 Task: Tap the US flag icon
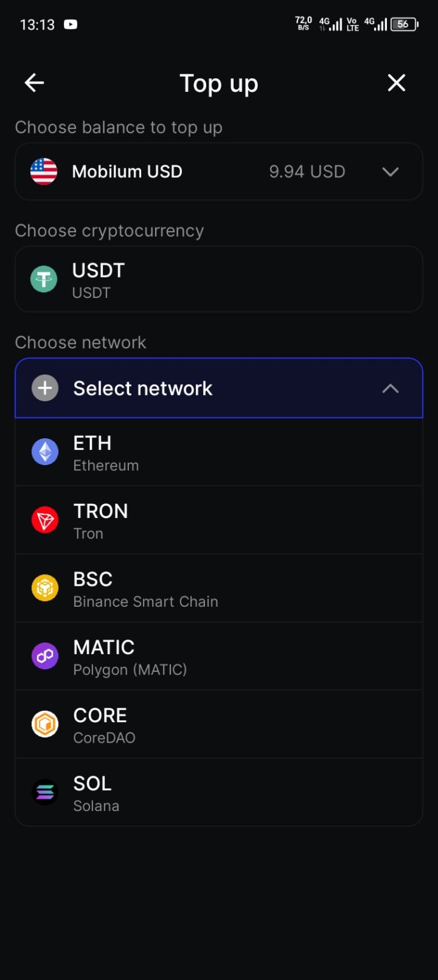(44, 172)
